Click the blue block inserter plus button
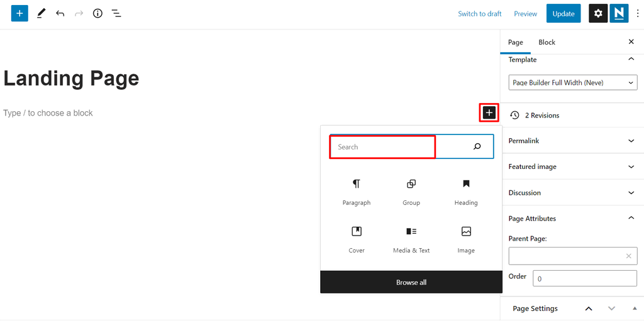This screenshot has height=321, width=644. [19, 14]
